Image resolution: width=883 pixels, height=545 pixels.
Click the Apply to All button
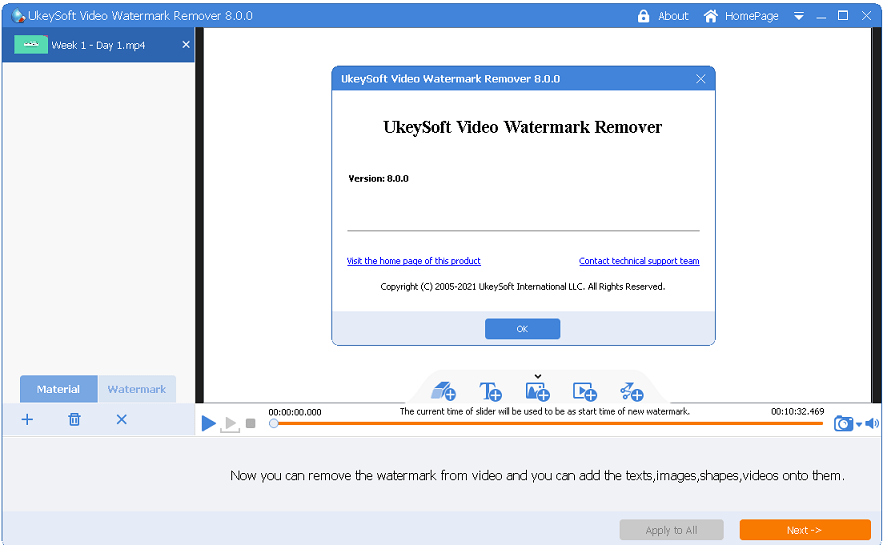point(671,530)
